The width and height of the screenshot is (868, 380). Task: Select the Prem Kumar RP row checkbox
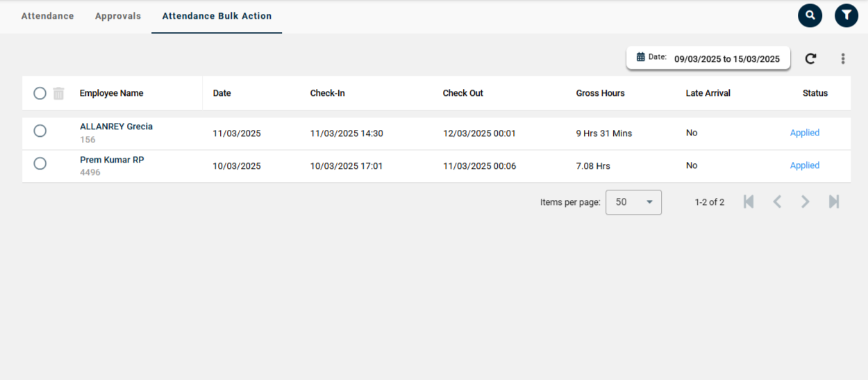pos(40,163)
